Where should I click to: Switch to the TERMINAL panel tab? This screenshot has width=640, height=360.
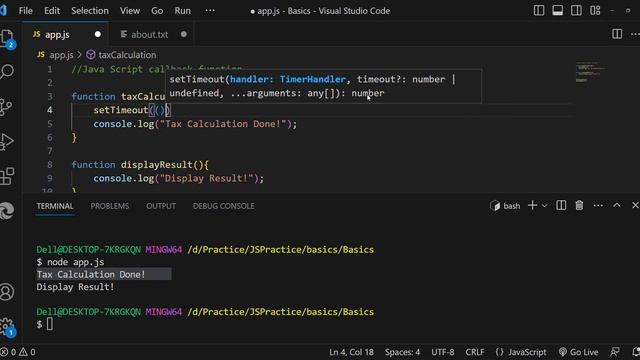pyautogui.click(x=55, y=206)
